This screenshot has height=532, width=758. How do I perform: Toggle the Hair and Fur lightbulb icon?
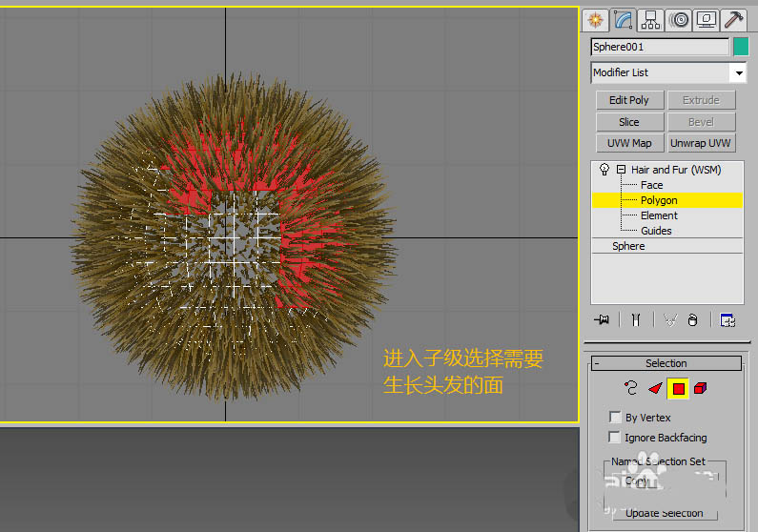click(x=604, y=169)
